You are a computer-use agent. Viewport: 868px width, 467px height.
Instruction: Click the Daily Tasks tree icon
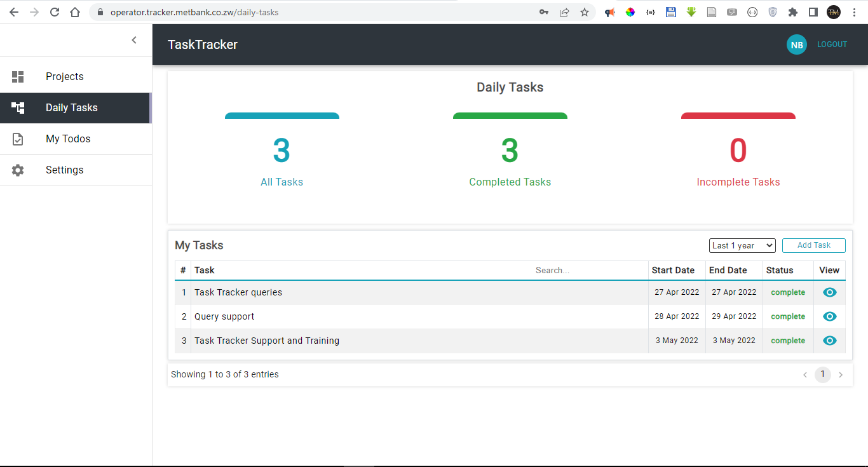[18, 108]
